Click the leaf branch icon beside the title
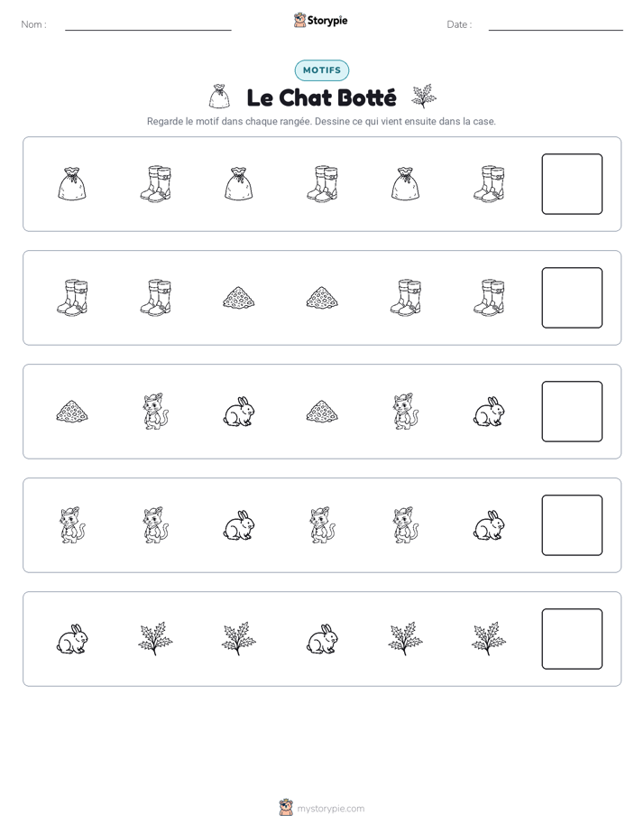The height and width of the screenshot is (834, 644). coord(424,97)
